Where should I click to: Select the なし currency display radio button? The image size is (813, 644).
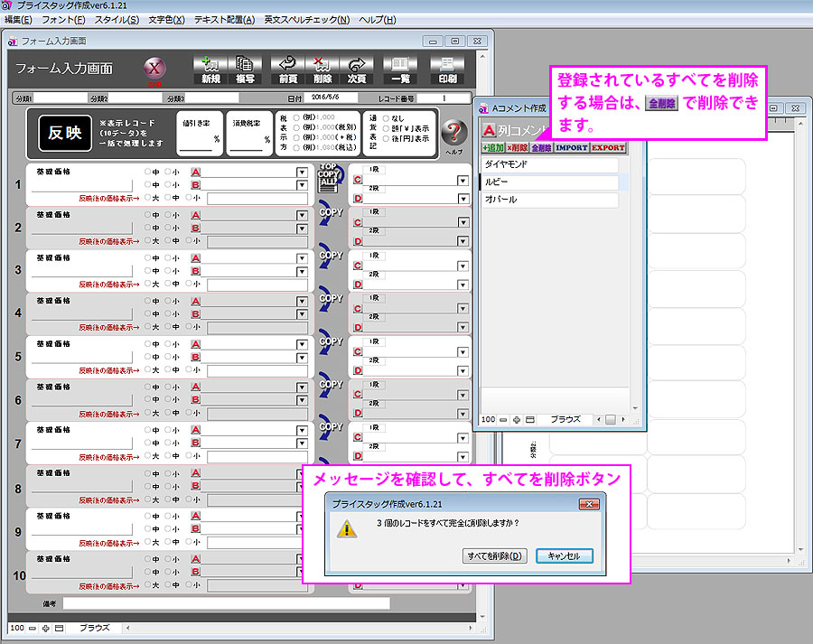click(x=388, y=117)
